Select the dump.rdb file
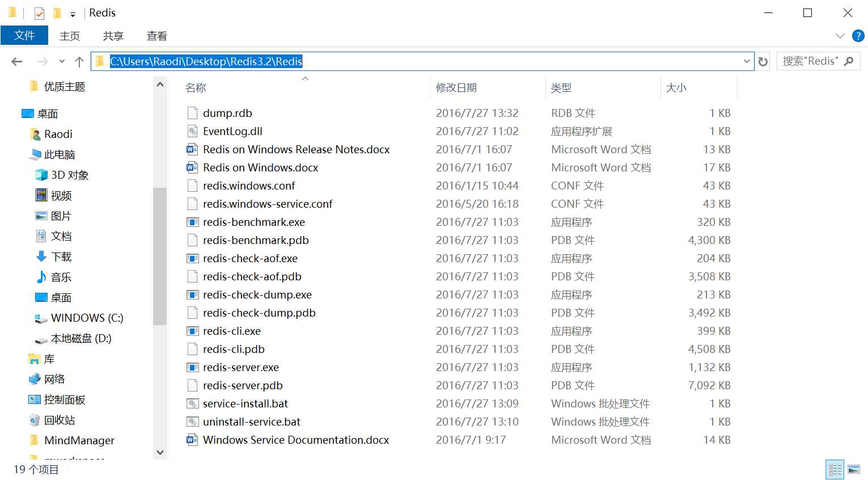 tap(227, 113)
